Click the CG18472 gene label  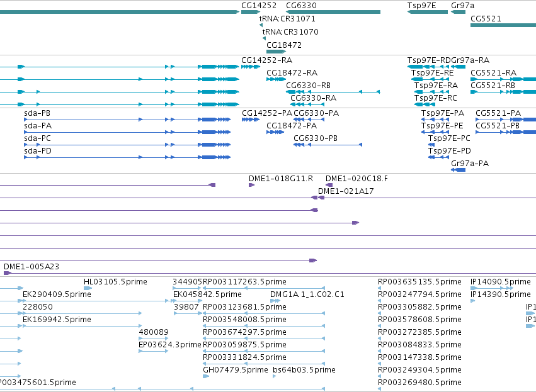coord(284,45)
